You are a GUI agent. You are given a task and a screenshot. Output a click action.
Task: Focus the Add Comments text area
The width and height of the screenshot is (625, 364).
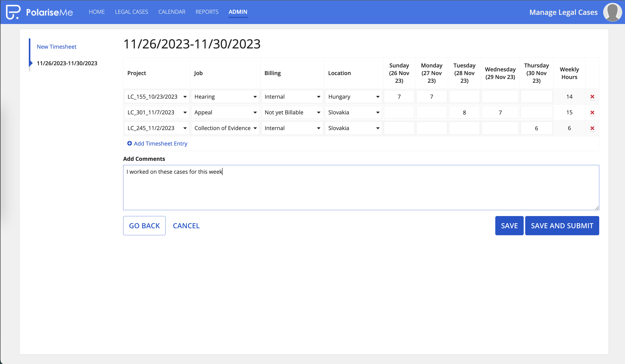[x=361, y=188]
